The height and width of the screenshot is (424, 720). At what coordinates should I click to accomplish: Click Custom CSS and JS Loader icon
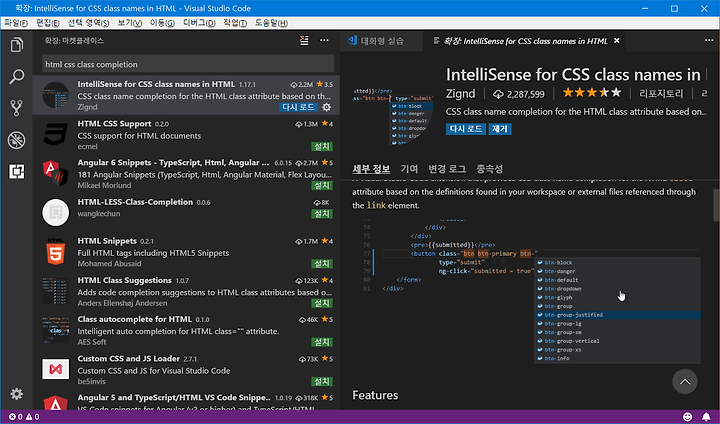pos(56,369)
